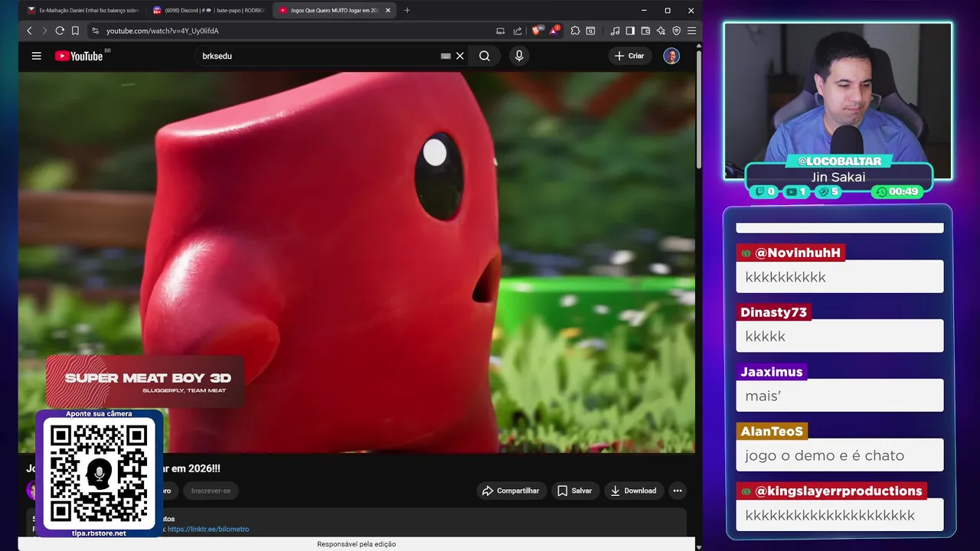Click the @kingslayerrproductions chat username

point(831,491)
